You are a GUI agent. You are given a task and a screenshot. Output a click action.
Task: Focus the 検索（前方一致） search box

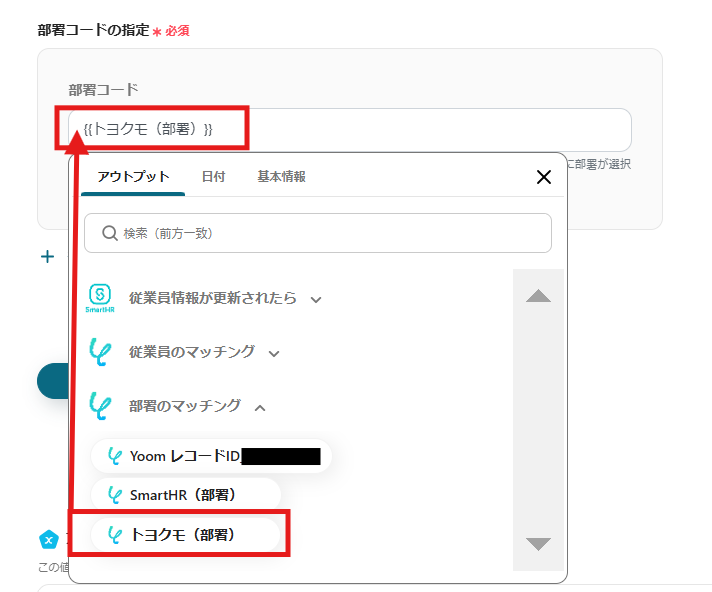[318, 233]
